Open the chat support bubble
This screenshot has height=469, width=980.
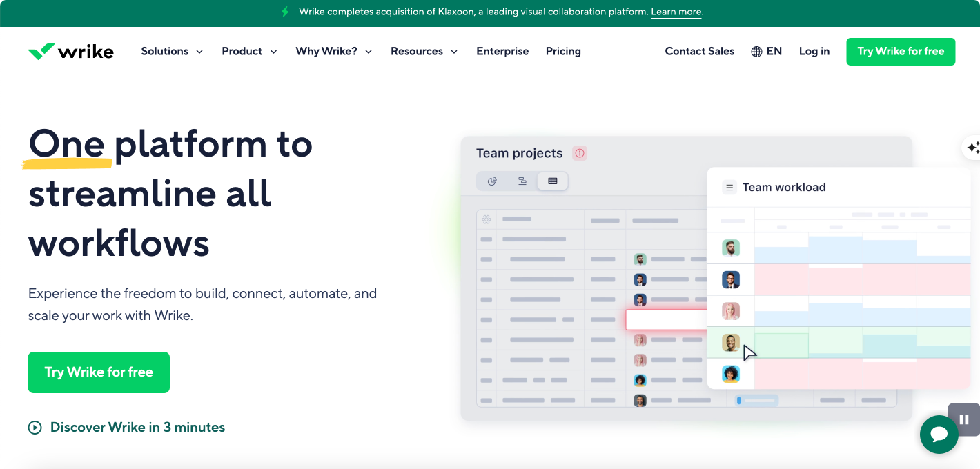pos(939,435)
